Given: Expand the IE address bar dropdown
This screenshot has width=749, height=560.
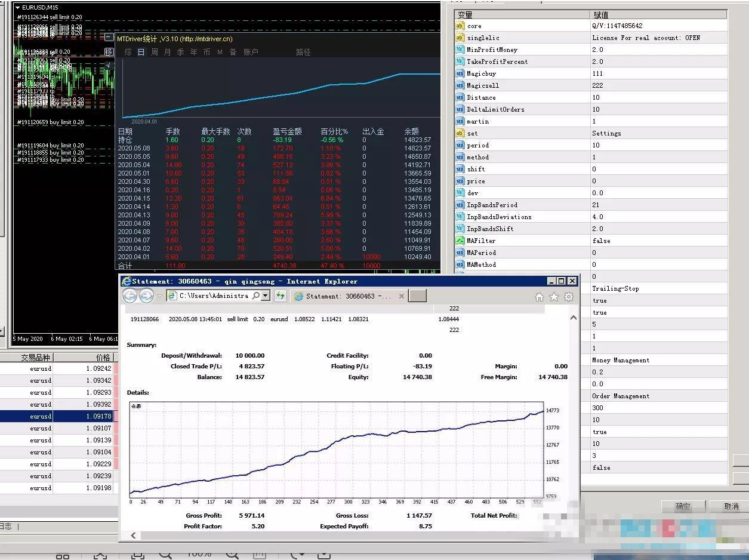Looking at the screenshot, I should (x=266, y=296).
